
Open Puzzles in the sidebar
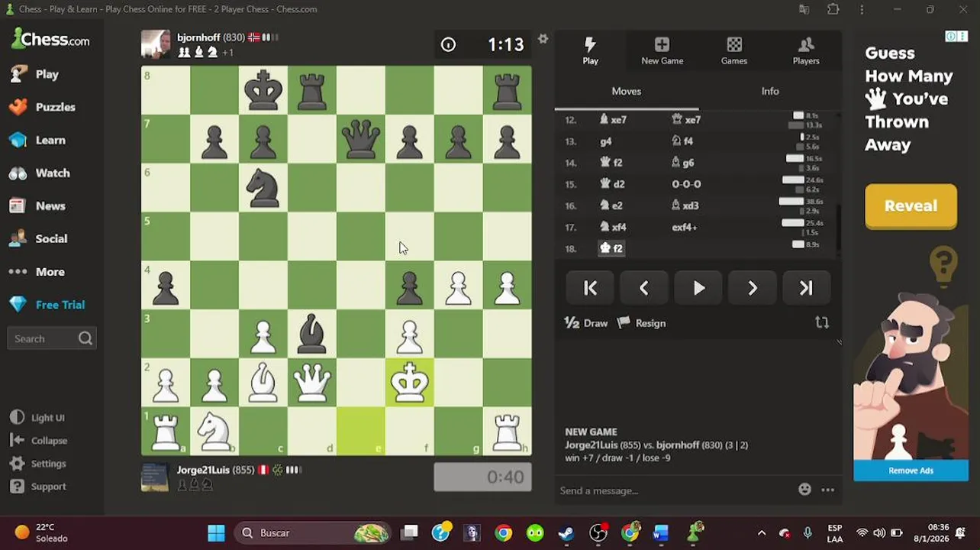tap(42, 107)
